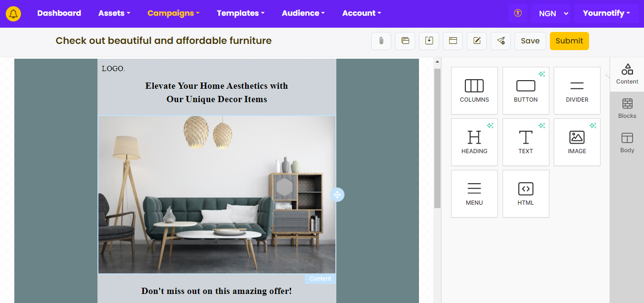Click the LOGO. text in email
The width and height of the screenshot is (644, 303).
pos(113,69)
